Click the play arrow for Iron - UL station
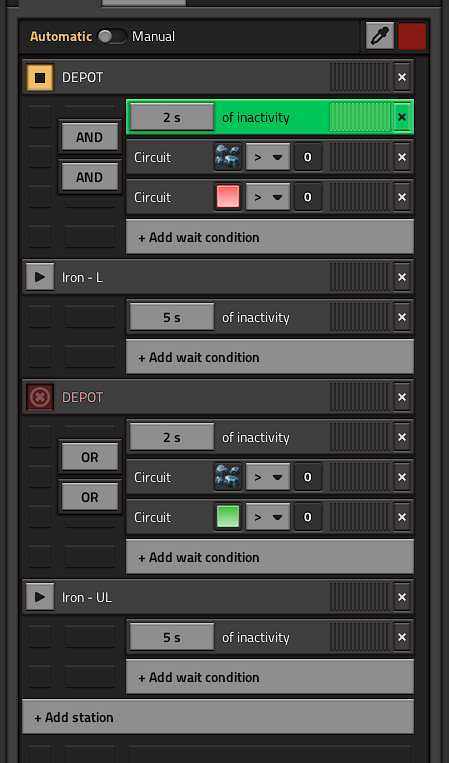Viewport: 449px width, 763px height. 40,597
